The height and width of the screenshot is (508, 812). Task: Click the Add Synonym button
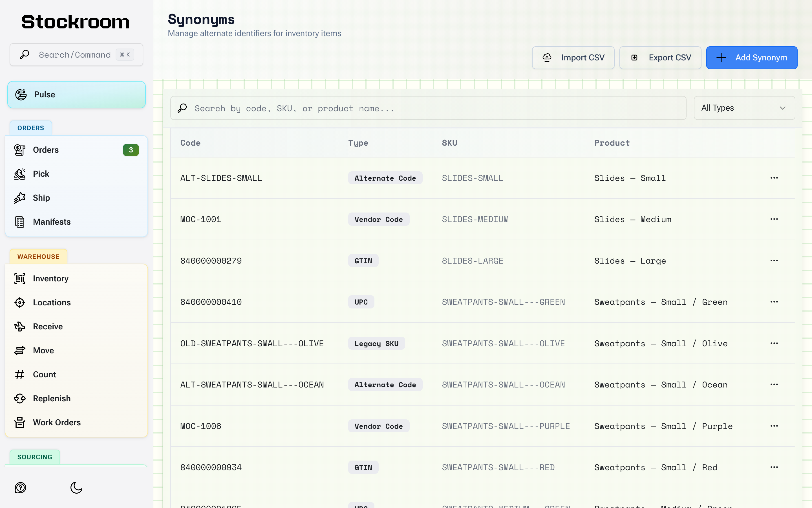click(752, 58)
